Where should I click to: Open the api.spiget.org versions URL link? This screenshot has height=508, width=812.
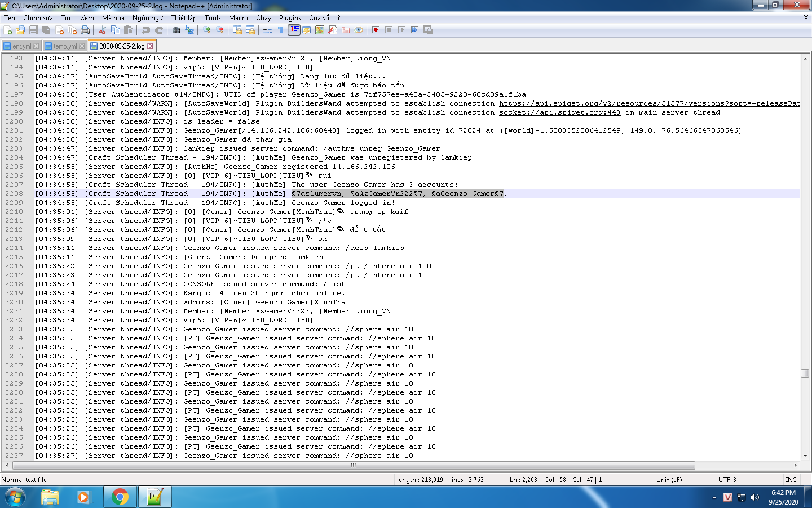(x=649, y=103)
